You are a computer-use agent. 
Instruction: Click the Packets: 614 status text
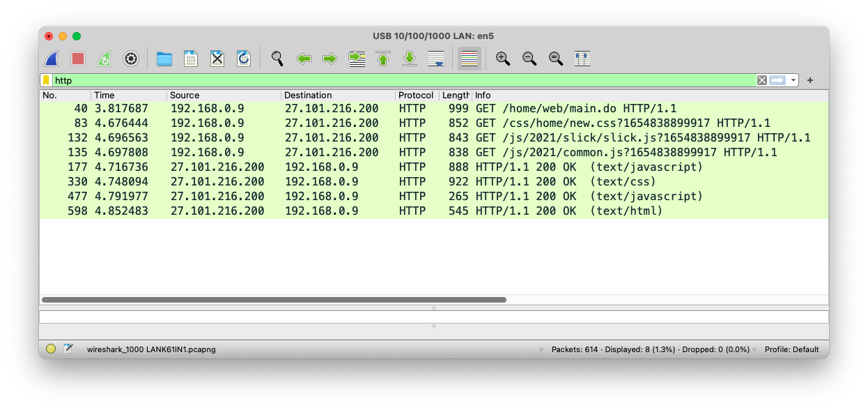tap(574, 349)
